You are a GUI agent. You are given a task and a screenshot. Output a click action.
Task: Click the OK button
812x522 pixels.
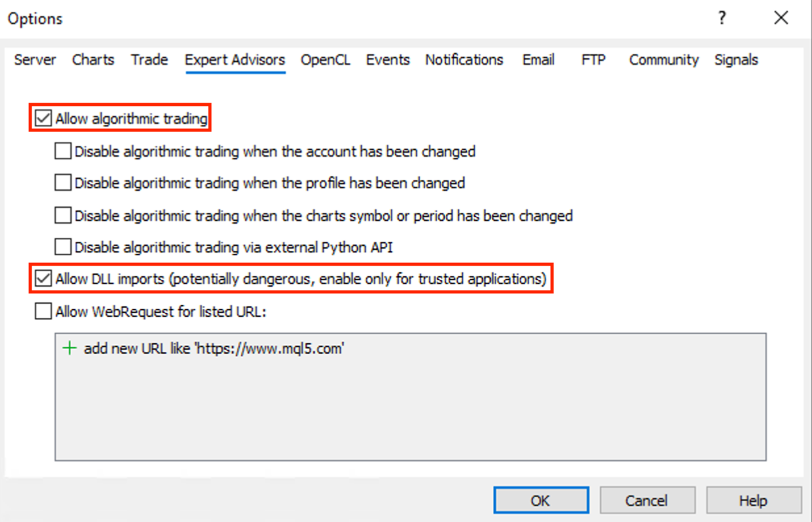541,500
